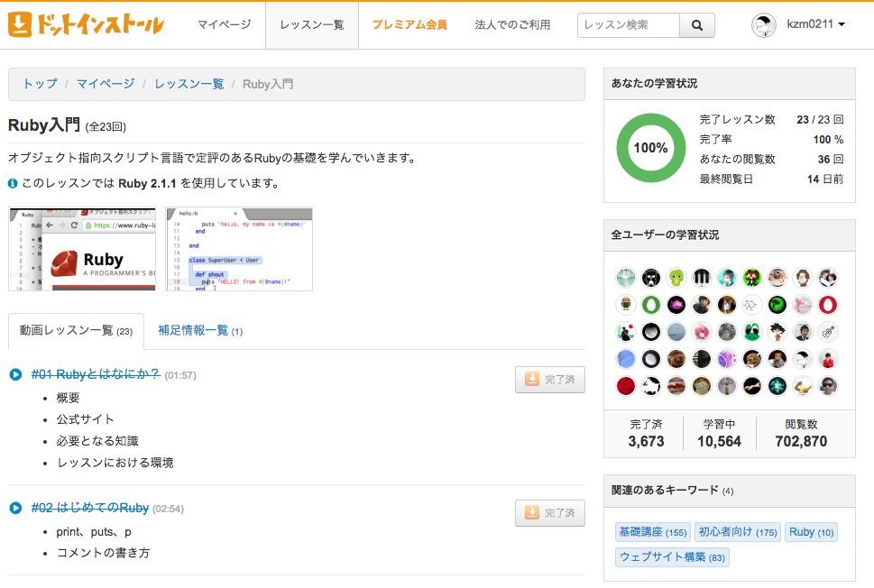This screenshot has width=874, height=588.
Task: Play lesson #01 with its blue play icon
Action: point(15,374)
